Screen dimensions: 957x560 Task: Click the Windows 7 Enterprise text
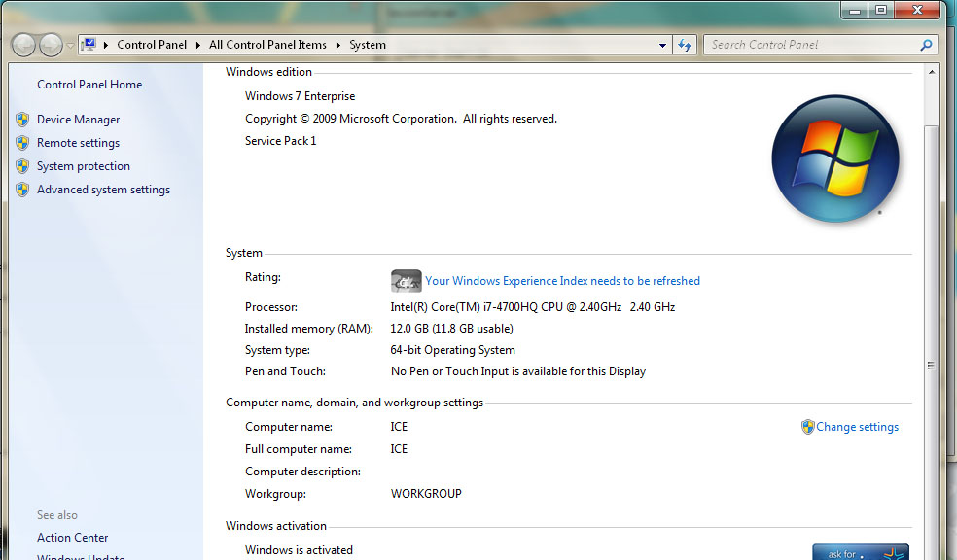(301, 96)
